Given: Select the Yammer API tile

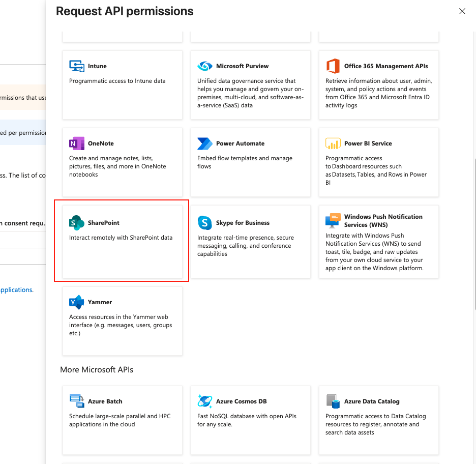Looking at the screenshot, I should (x=122, y=321).
